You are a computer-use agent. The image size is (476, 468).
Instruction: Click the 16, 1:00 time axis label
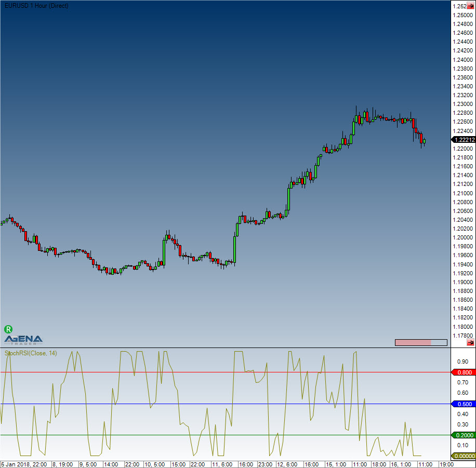pos(401,464)
